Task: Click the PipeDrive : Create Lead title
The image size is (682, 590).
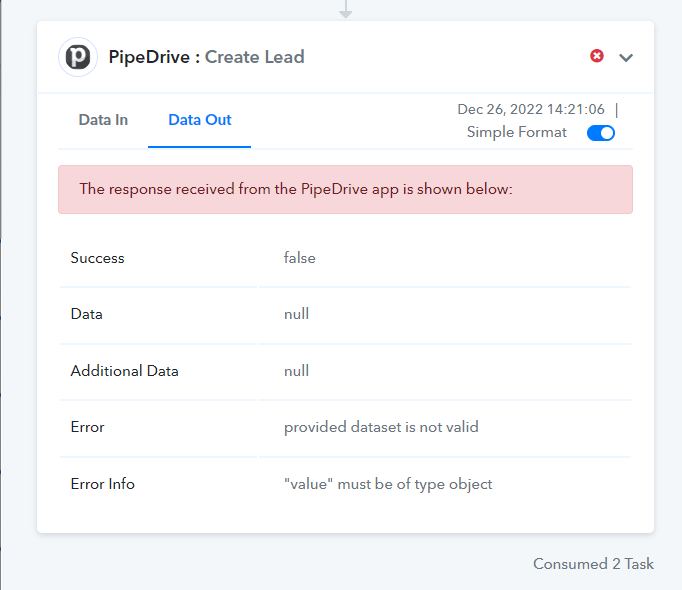Action: [206, 57]
